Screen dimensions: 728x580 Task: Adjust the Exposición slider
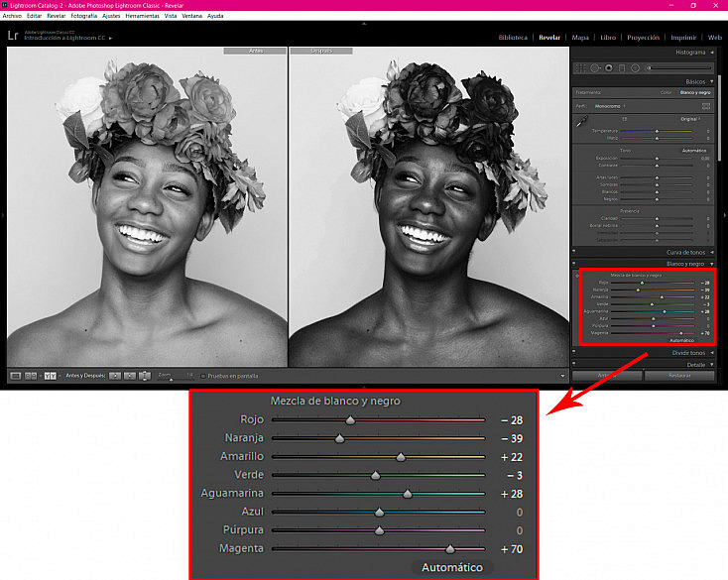tap(657, 159)
